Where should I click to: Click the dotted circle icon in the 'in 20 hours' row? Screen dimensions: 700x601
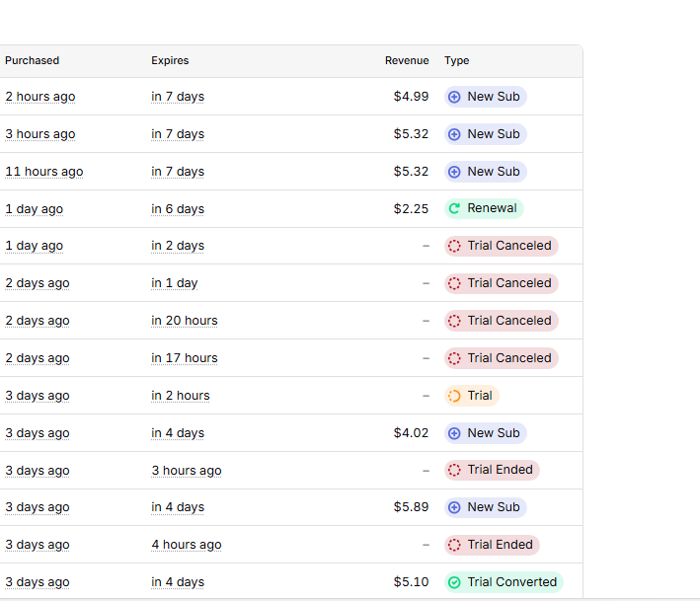tap(454, 321)
